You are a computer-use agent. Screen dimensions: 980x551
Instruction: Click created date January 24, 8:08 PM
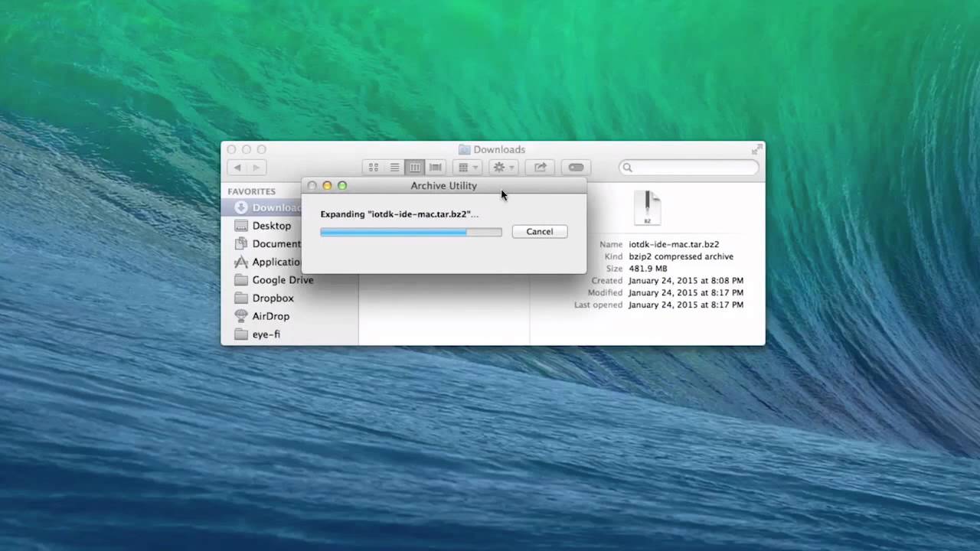686,281
